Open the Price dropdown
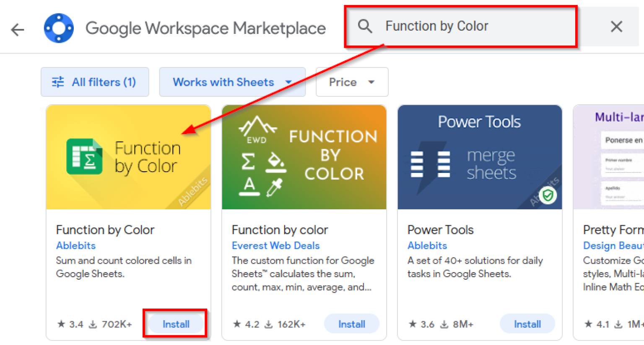 352,82
